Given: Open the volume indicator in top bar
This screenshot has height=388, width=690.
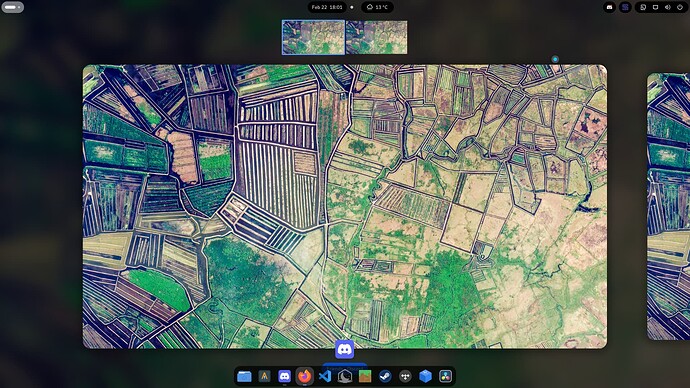Looking at the screenshot, I should pyautogui.click(x=668, y=7).
